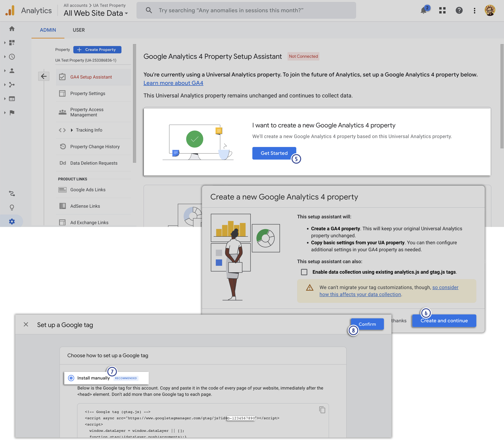504x446 pixels.
Task: Open Learn more about GA4 link
Action: click(173, 83)
